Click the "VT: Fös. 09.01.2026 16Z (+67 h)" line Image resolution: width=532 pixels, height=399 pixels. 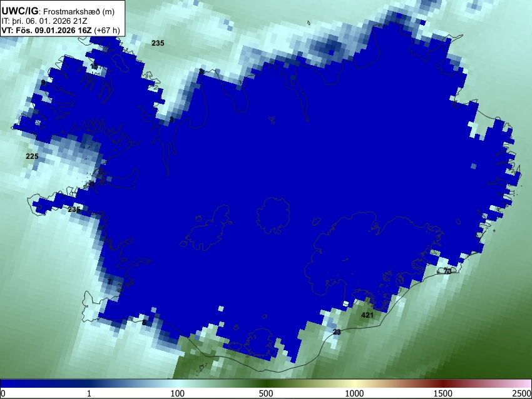(x=61, y=30)
